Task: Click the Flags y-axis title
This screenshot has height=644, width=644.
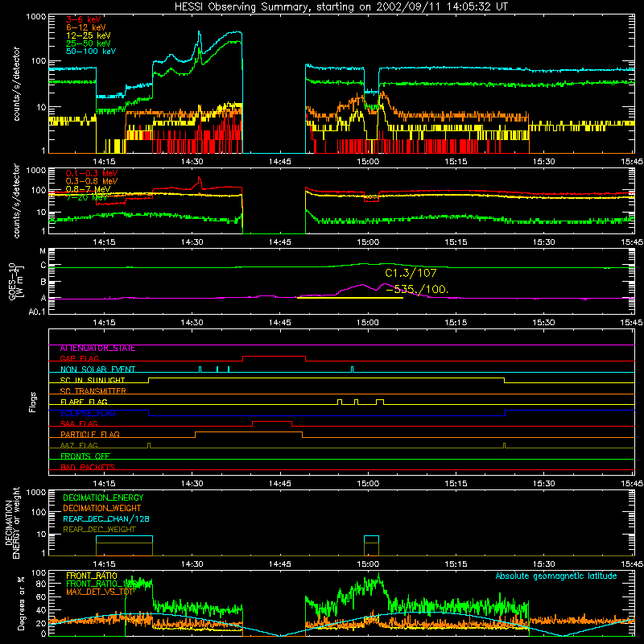Action: tap(33, 402)
